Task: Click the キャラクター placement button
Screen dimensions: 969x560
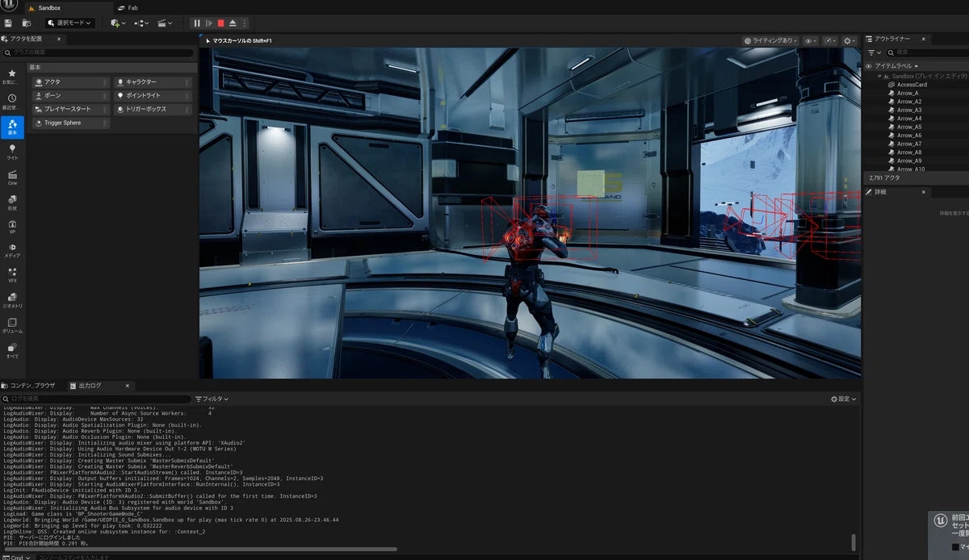Action: pos(153,82)
